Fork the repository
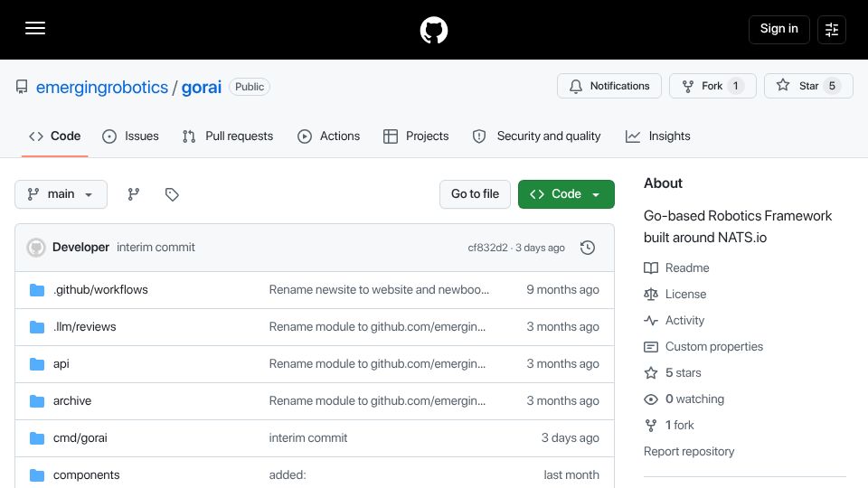 coord(712,86)
